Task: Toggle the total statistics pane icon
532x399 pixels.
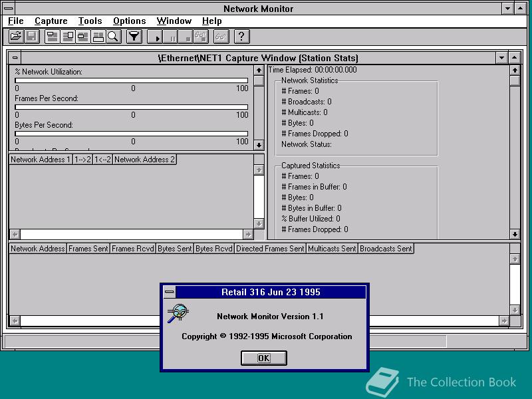Action: (x=68, y=37)
